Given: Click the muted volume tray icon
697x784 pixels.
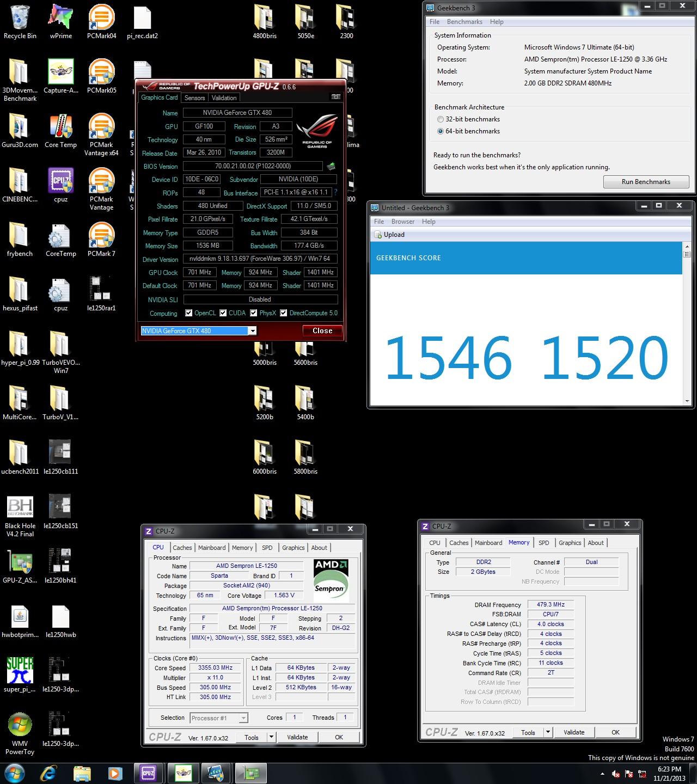Looking at the screenshot, I should tap(616, 774).
